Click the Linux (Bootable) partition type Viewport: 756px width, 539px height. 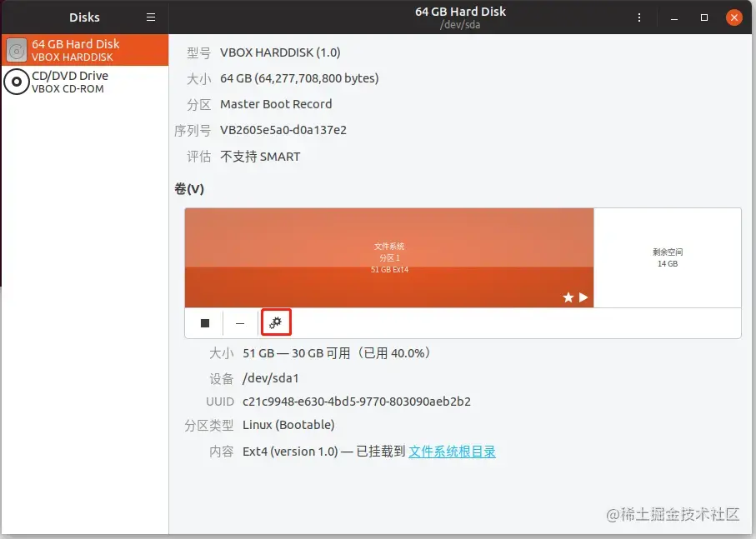pos(288,425)
